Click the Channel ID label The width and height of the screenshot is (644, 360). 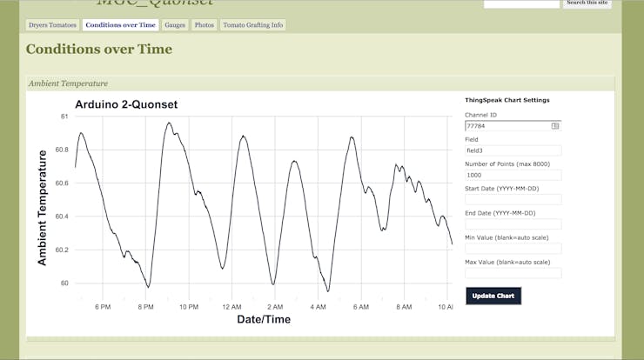[x=480, y=115]
